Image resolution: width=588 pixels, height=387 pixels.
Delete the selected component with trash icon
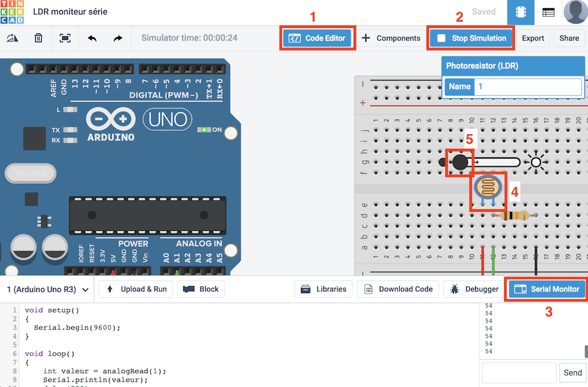click(38, 38)
